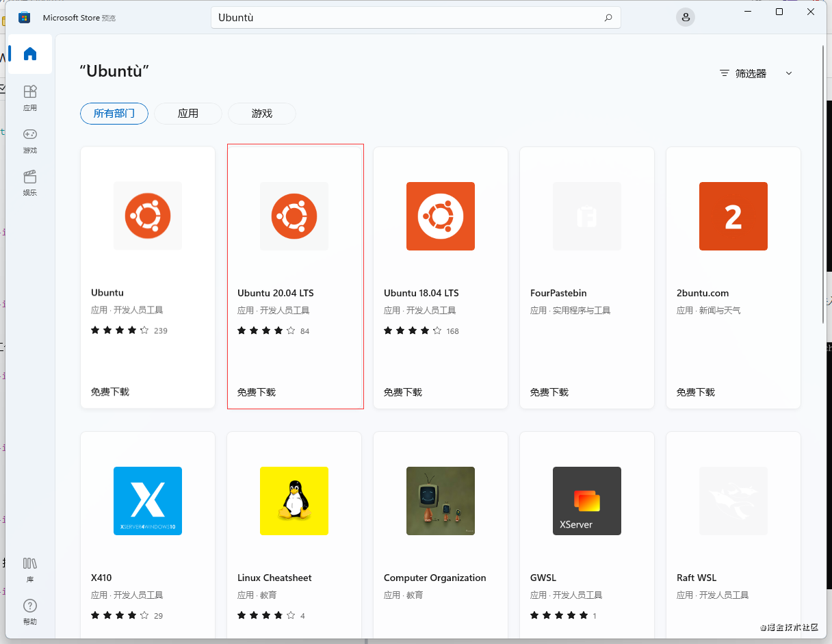Click the “Ubuntù” results heading

pyautogui.click(x=114, y=71)
